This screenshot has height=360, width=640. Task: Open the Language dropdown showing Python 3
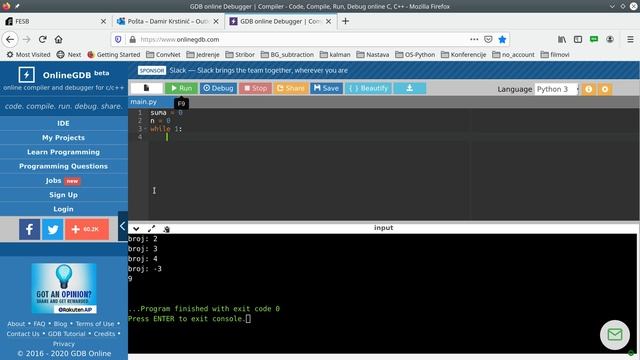pyautogui.click(x=557, y=89)
